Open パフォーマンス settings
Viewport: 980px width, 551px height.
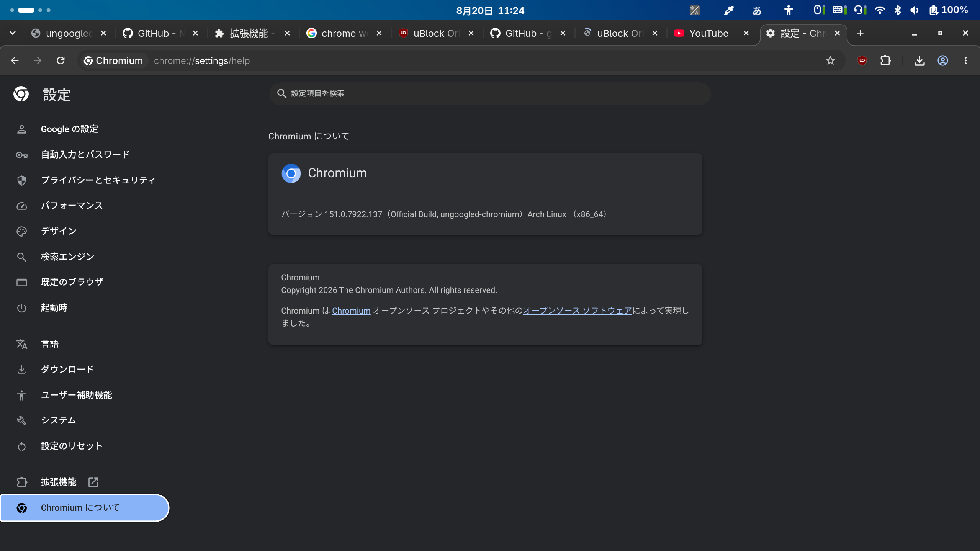tap(85, 206)
